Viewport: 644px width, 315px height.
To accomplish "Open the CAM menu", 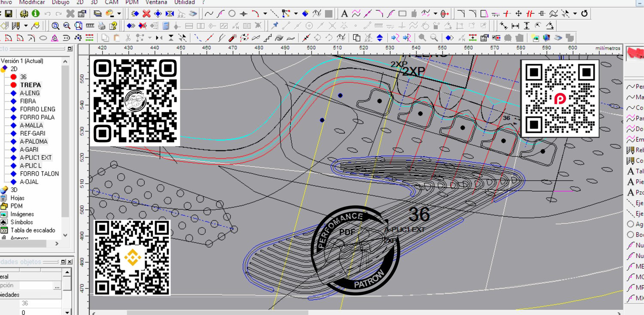I will pos(112,2).
